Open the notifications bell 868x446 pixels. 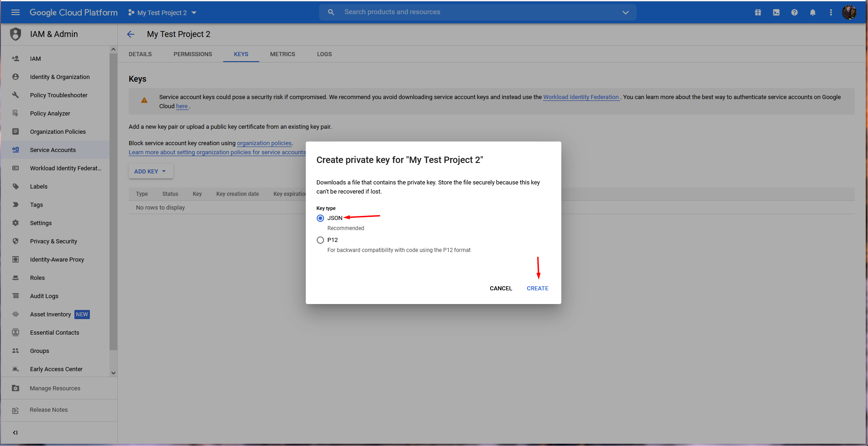click(x=812, y=12)
